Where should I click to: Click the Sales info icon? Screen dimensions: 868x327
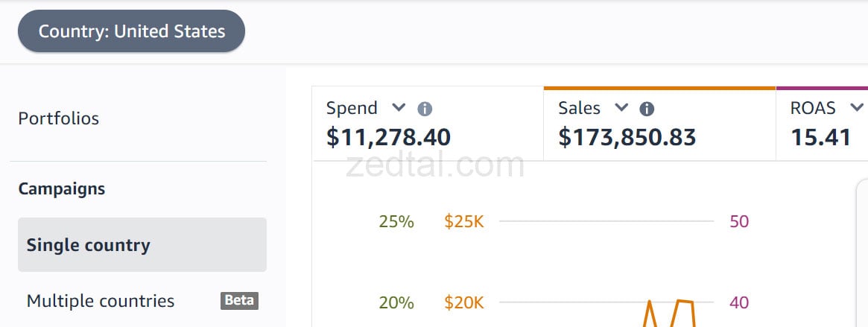coord(647,109)
